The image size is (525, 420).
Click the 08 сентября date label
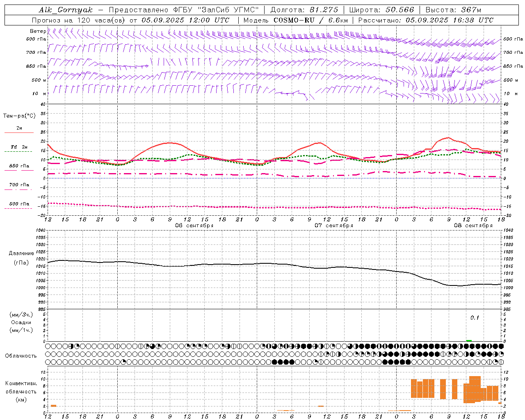point(473,226)
